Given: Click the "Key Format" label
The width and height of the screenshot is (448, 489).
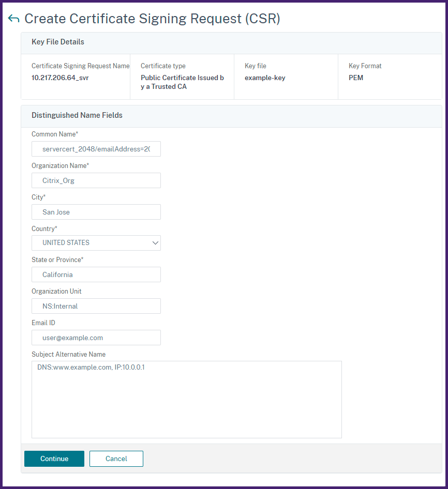Looking at the screenshot, I should click(365, 66).
